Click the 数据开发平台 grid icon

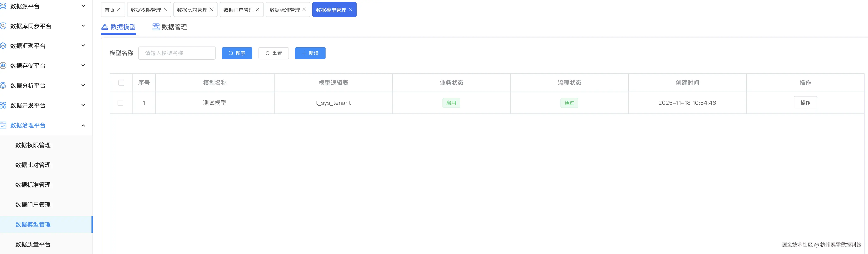tap(3, 105)
